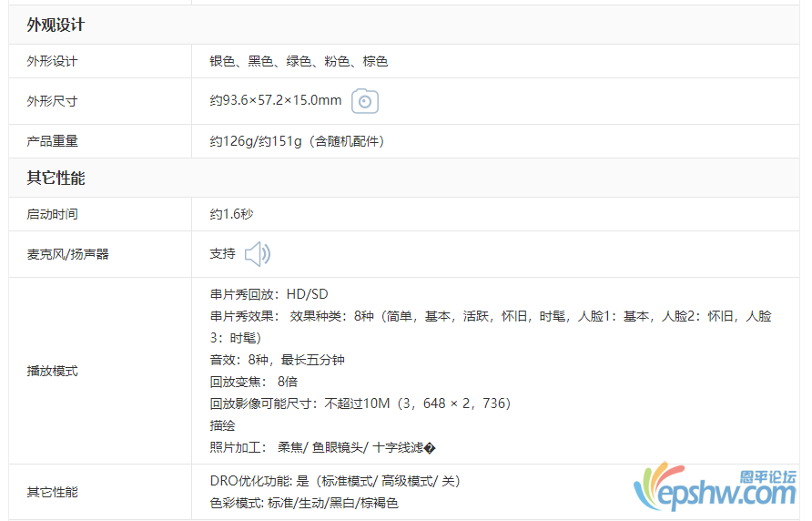Viewport: 812px width, 521px height.
Task: Select the 其它性能 section header
Action: pos(56,178)
